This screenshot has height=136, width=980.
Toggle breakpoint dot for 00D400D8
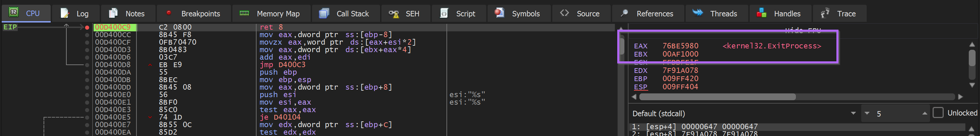click(x=87, y=65)
